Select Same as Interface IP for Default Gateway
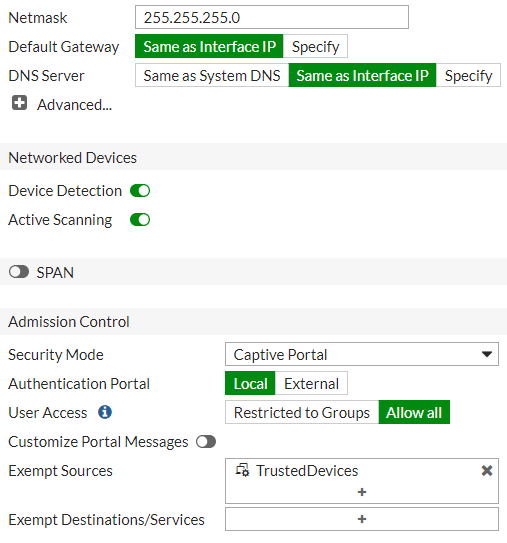The width and height of the screenshot is (507, 543). pyautogui.click(x=209, y=46)
